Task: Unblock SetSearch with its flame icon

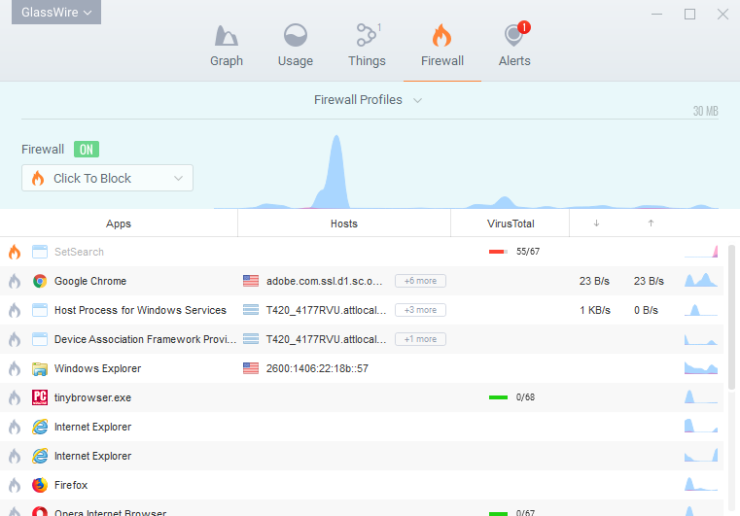Action: 15,252
